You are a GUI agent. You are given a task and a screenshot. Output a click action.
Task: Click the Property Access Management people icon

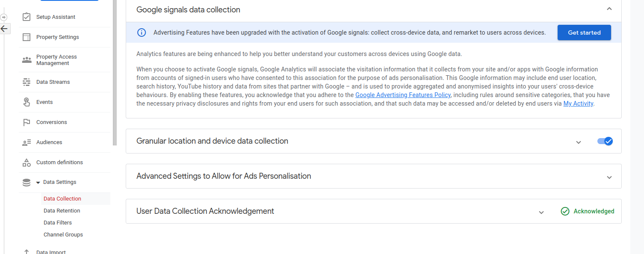27,60
